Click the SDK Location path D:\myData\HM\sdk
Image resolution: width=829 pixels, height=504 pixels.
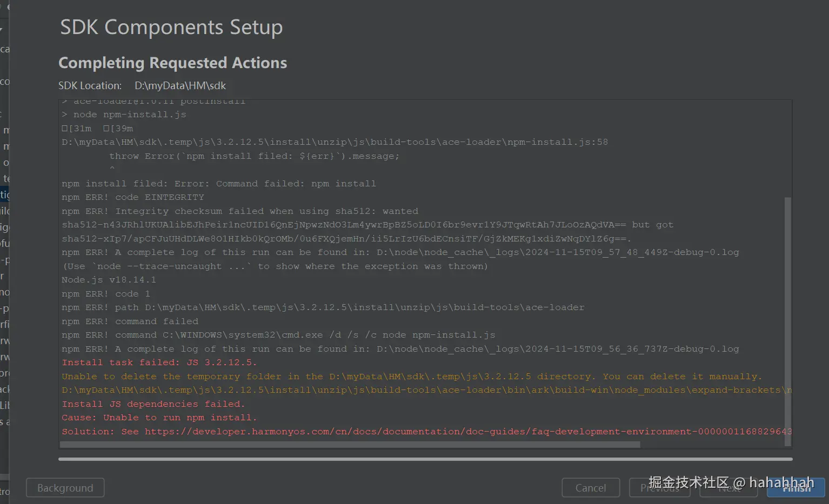[x=180, y=86]
